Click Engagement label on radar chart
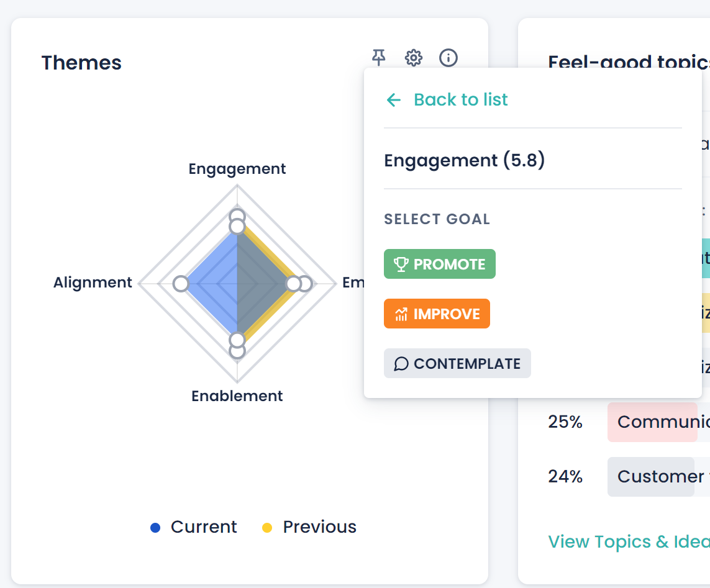Screen dimensions: 710x588 point(237,169)
